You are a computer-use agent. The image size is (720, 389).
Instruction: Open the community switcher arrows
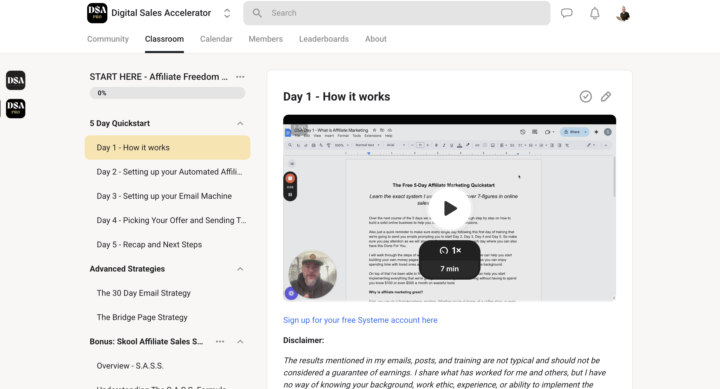tap(227, 13)
